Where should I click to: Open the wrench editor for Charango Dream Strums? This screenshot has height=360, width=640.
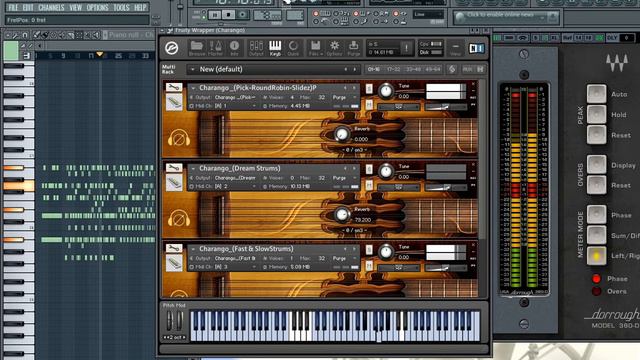(x=173, y=167)
